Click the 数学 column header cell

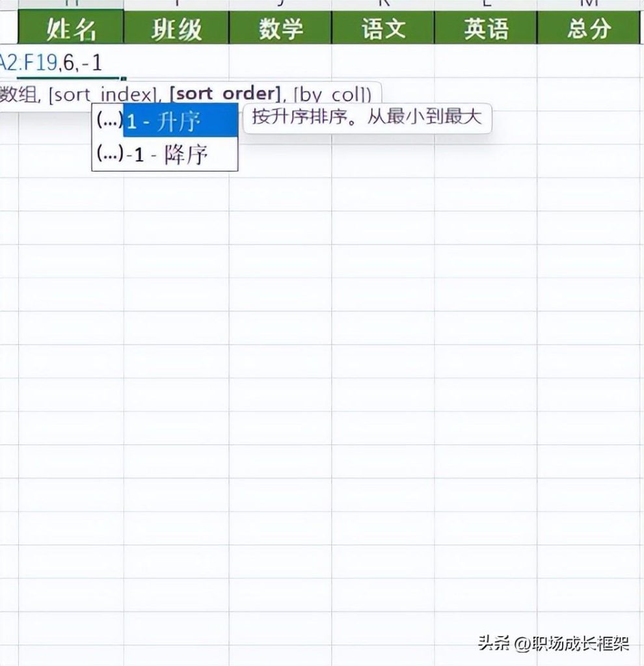280,28
